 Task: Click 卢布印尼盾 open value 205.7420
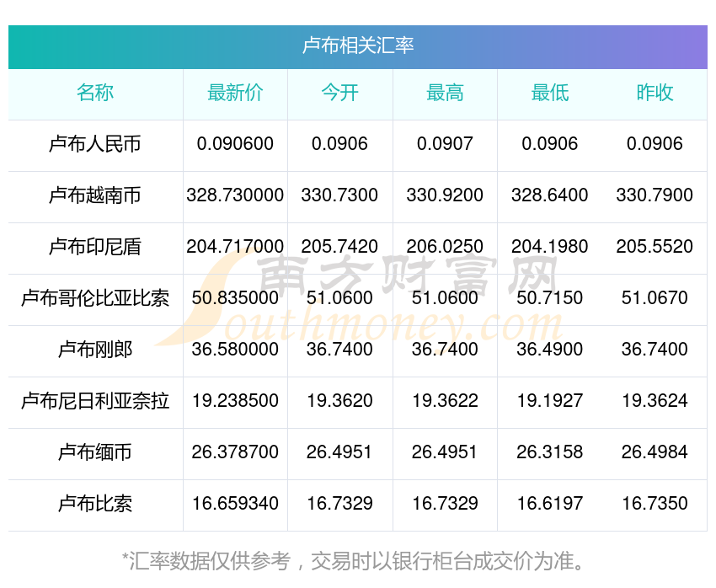tap(339, 247)
